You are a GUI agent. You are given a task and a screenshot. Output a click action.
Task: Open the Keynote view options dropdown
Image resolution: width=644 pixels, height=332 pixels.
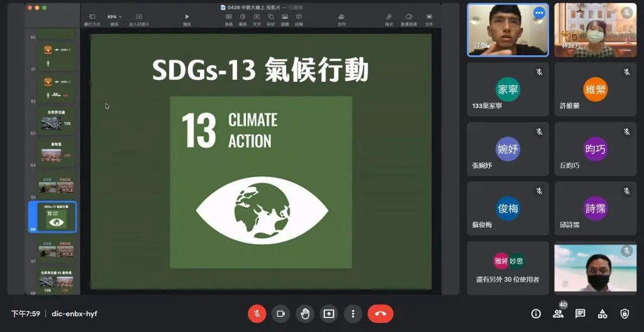coord(92,17)
